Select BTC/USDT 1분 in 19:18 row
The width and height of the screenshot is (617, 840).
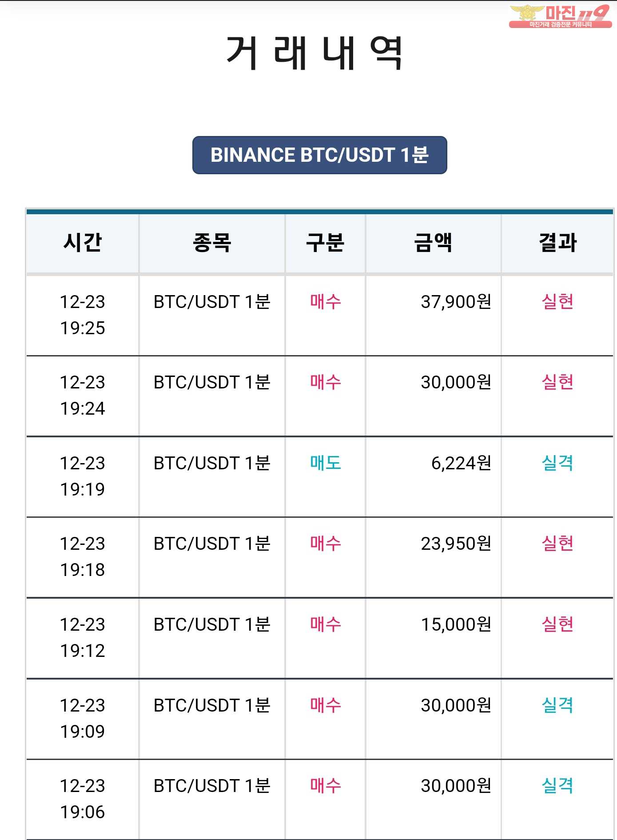click(x=212, y=544)
